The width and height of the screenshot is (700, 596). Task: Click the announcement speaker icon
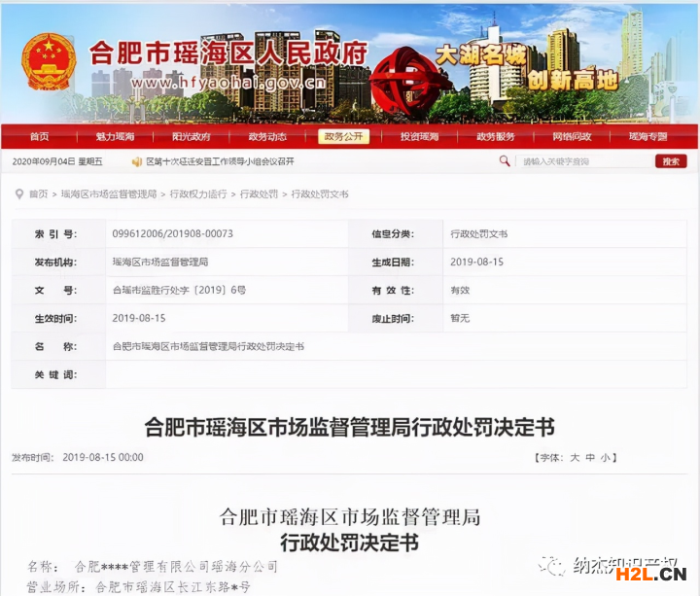coord(136,161)
